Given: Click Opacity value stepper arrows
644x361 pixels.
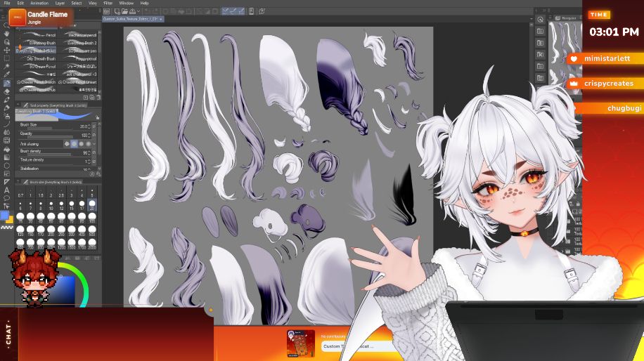Looking at the screenshot, I should tap(89, 135).
